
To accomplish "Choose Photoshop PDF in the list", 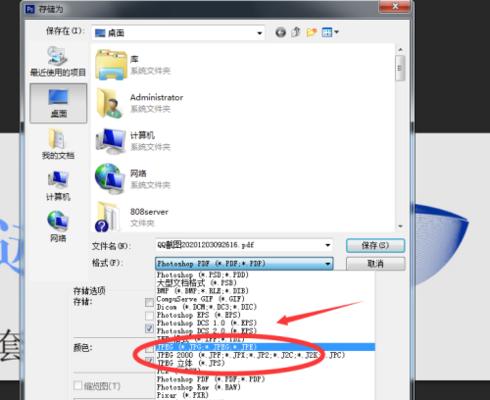I will click(211, 379).
